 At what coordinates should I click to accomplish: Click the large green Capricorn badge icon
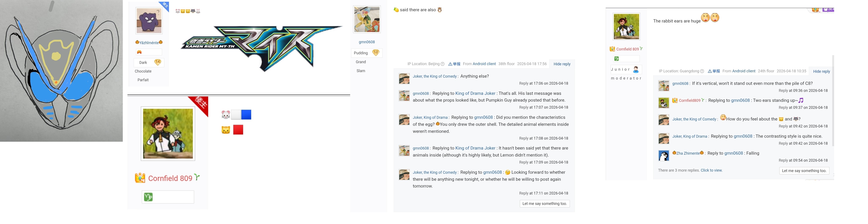click(x=148, y=197)
